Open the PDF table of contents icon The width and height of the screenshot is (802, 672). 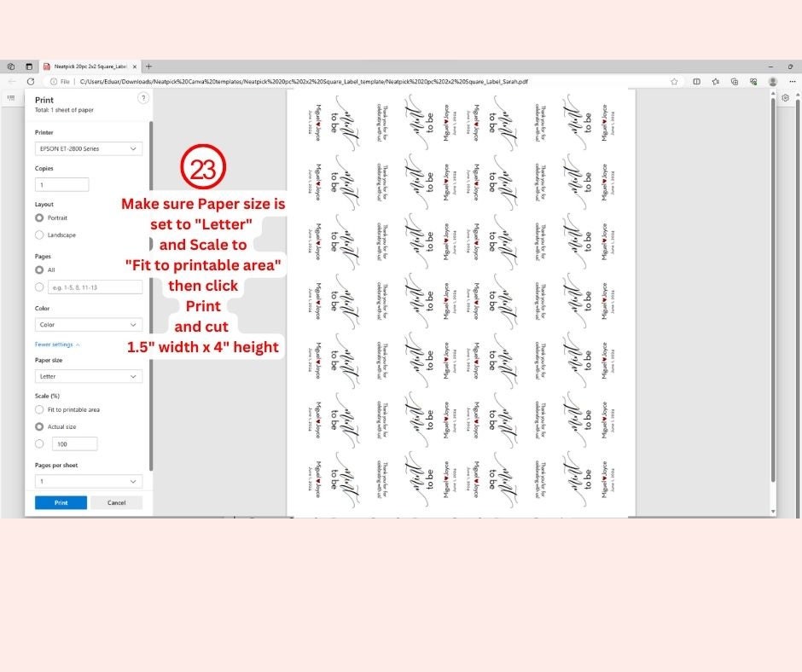(11, 98)
